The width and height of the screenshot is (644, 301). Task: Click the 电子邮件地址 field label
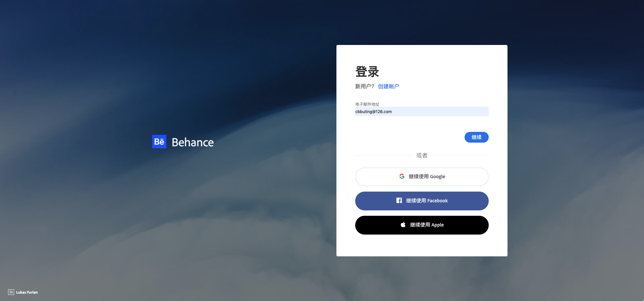pyautogui.click(x=367, y=104)
